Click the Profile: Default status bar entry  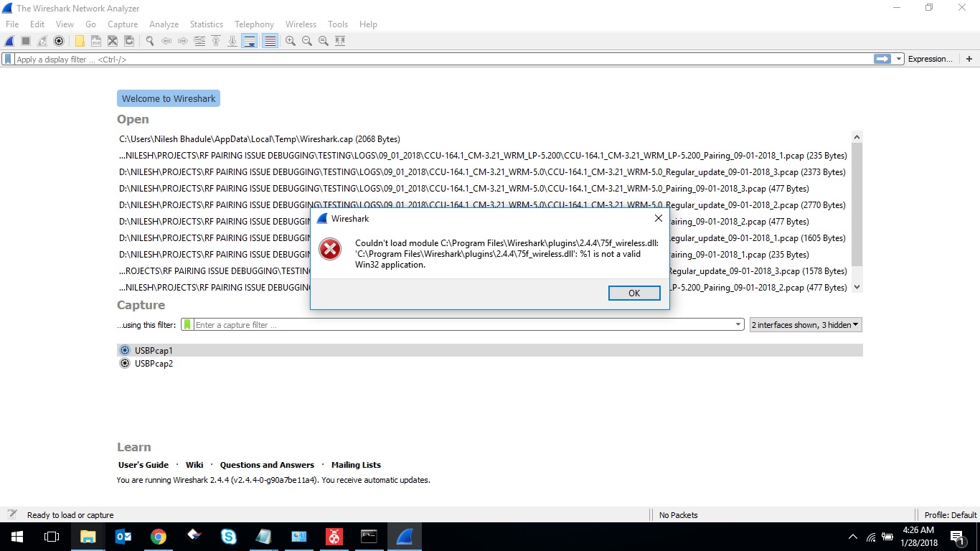click(951, 514)
